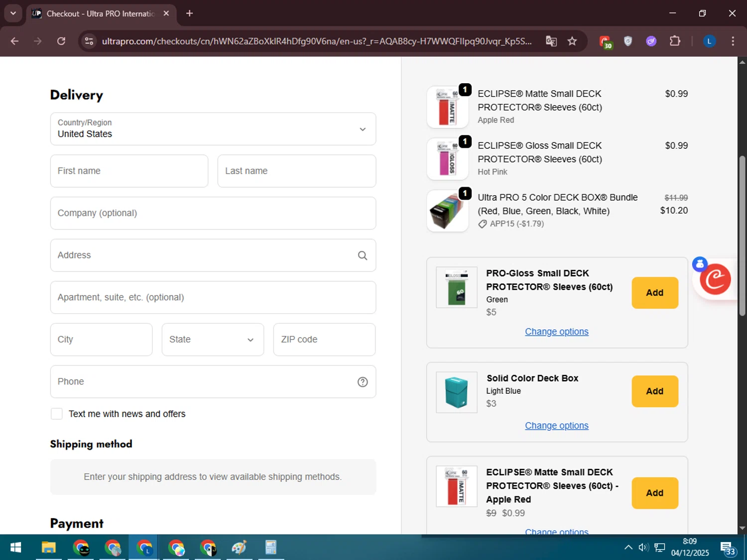Open the Paint app in taskbar
The height and width of the screenshot is (560, 747).
[x=239, y=548]
